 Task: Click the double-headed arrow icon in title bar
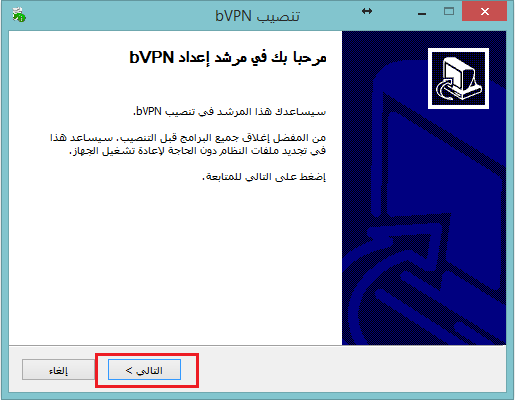(367, 11)
